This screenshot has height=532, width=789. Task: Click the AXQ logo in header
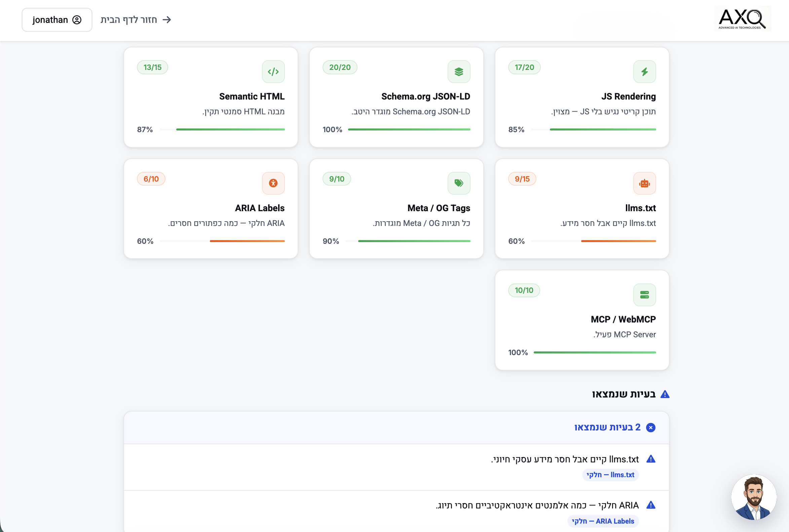tap(742, 19)
